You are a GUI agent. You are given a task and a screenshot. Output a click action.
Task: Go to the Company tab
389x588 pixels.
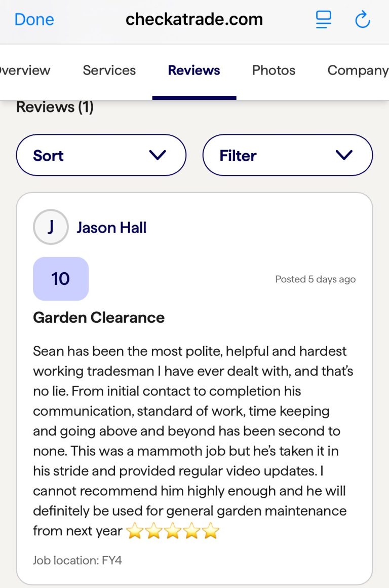point(358,70)
